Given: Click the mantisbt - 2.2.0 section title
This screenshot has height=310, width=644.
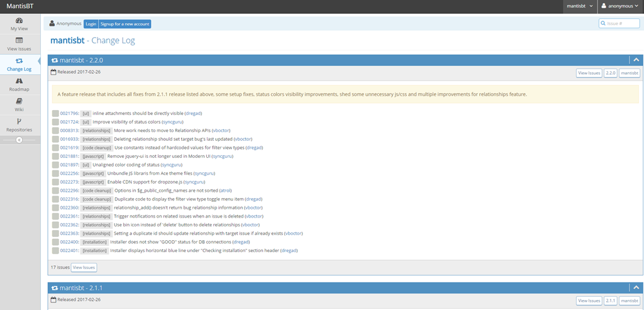Looking at the screenshot, I should (x=81, y=60).
